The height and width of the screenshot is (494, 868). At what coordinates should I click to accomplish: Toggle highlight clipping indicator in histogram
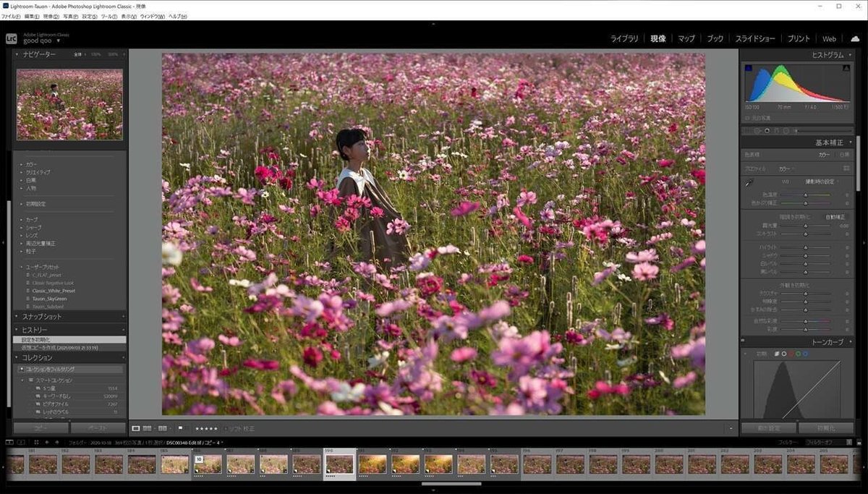tap(845, 68)
